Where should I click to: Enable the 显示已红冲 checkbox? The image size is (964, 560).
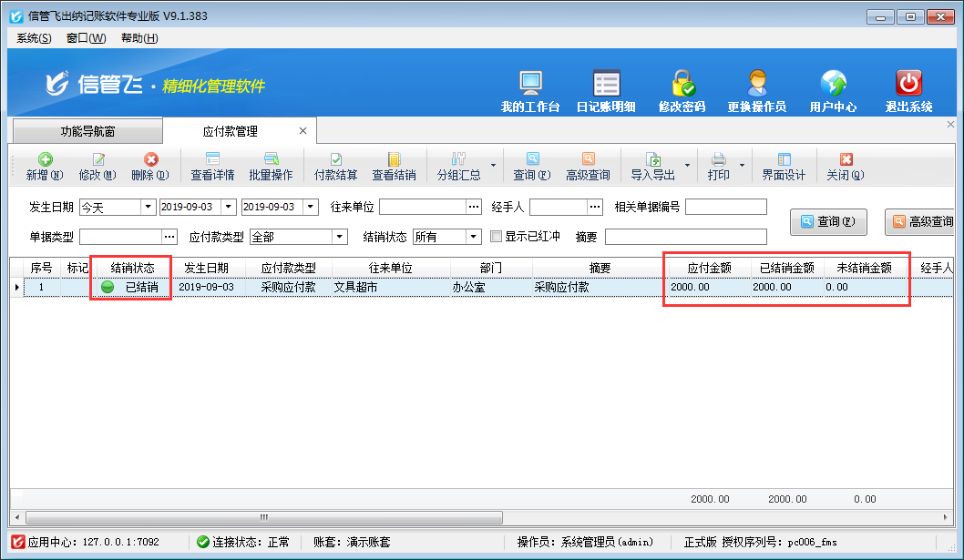click(497, 237)
